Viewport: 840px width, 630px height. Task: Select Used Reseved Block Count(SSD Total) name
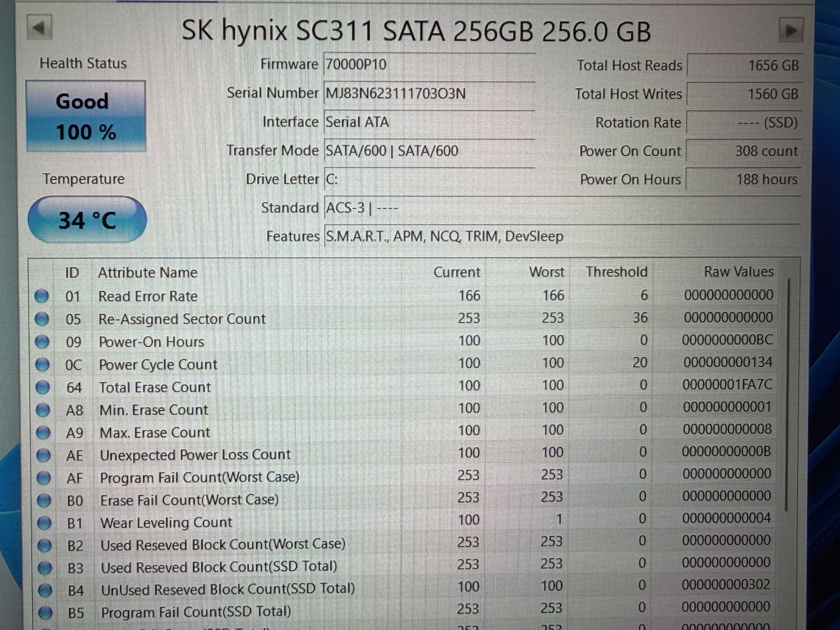pos(219,567)
